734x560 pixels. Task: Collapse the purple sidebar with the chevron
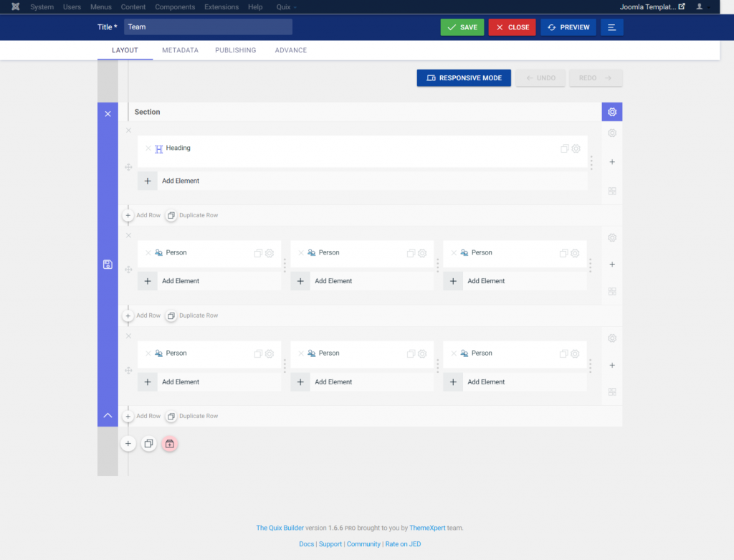pyautogui.click(x=108, y=415)
